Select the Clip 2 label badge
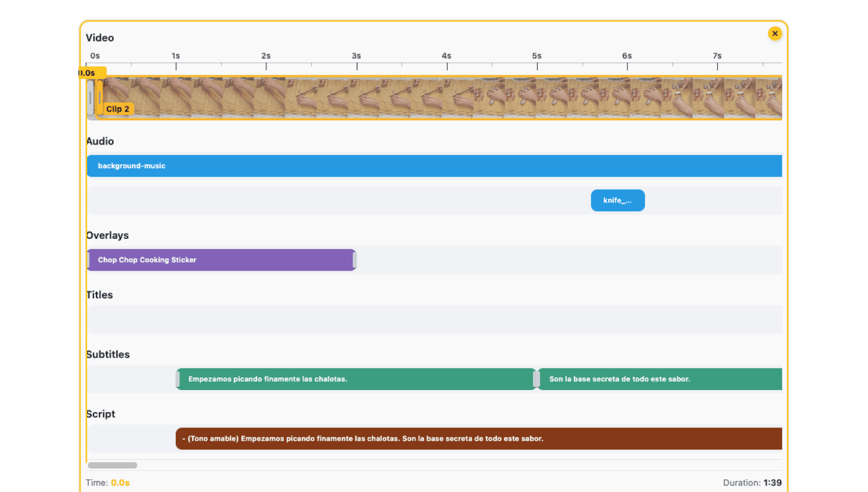868x492 pixels. pyautogui.click(x=118, y=109)
